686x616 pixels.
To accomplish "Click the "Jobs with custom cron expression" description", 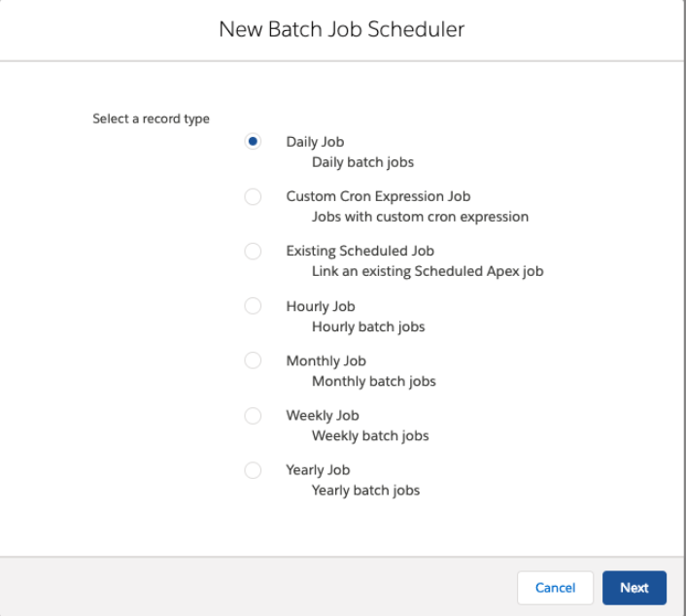I will 420,217.
